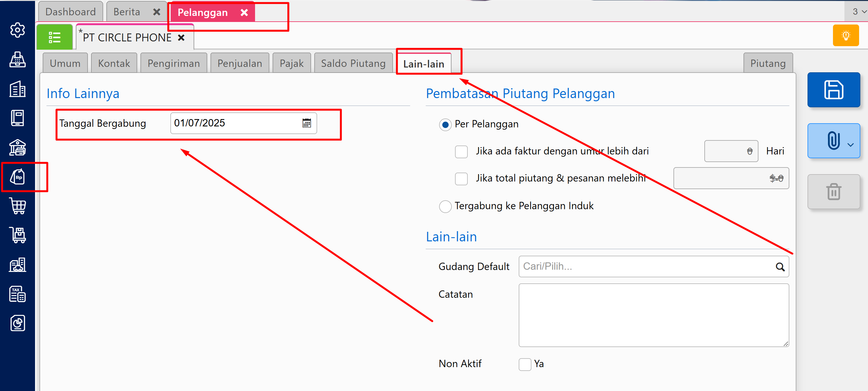868x391 pixels.
Task: Open calendar picker for Tanggal Bergabung
Action: pos(306,123)
